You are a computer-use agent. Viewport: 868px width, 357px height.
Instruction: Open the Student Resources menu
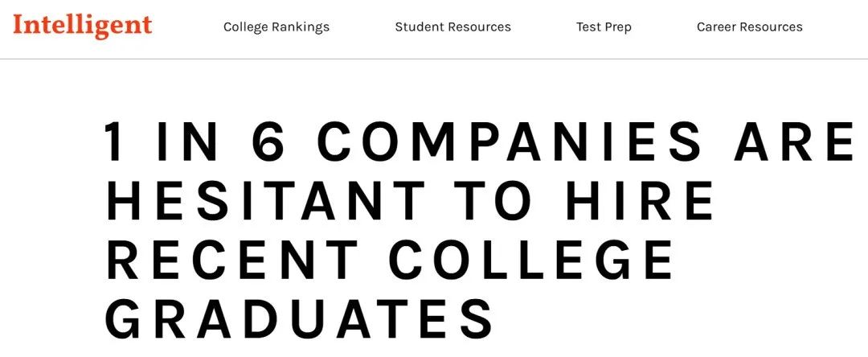[452, 27]
